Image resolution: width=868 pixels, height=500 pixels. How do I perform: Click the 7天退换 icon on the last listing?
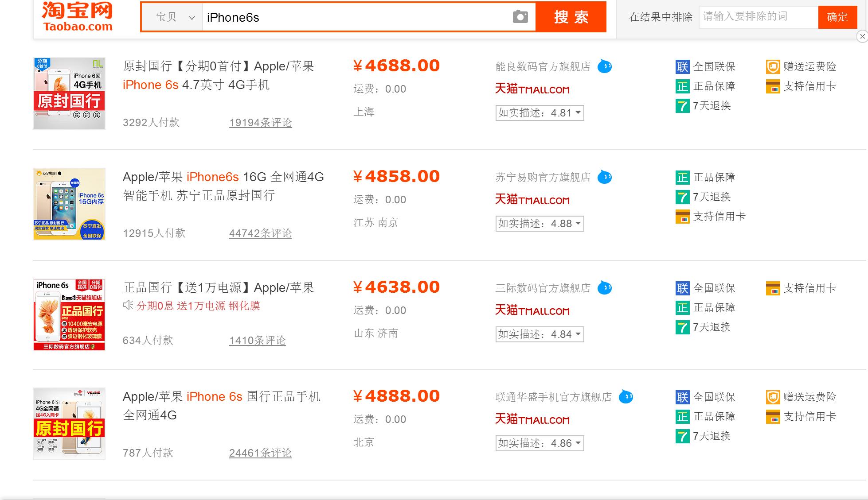pos(681,436)
